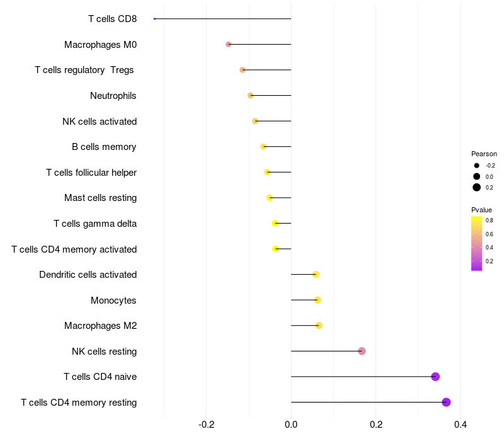Click the Neutrophils axis label
This screenshot has width=504, height=441.
click(113, 96)
